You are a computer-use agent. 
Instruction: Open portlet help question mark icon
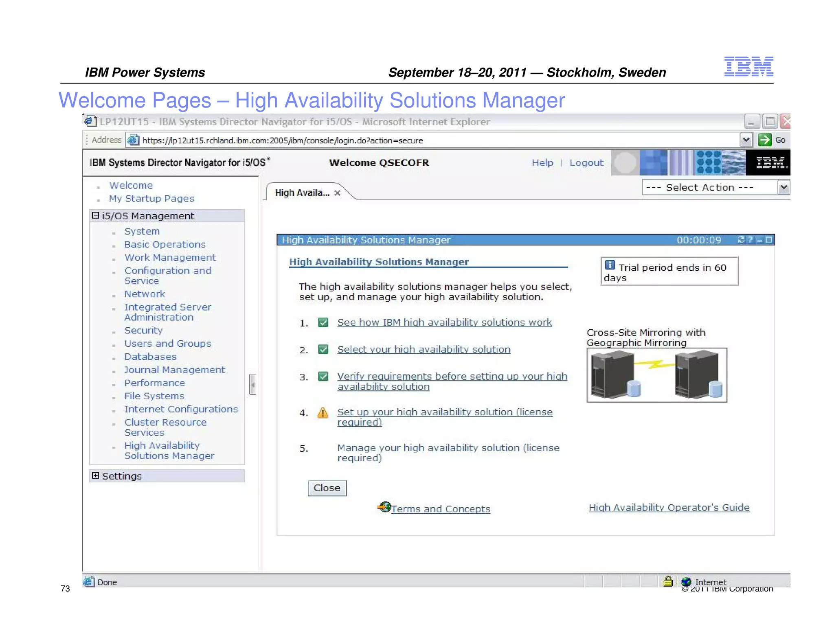point(750,240)
